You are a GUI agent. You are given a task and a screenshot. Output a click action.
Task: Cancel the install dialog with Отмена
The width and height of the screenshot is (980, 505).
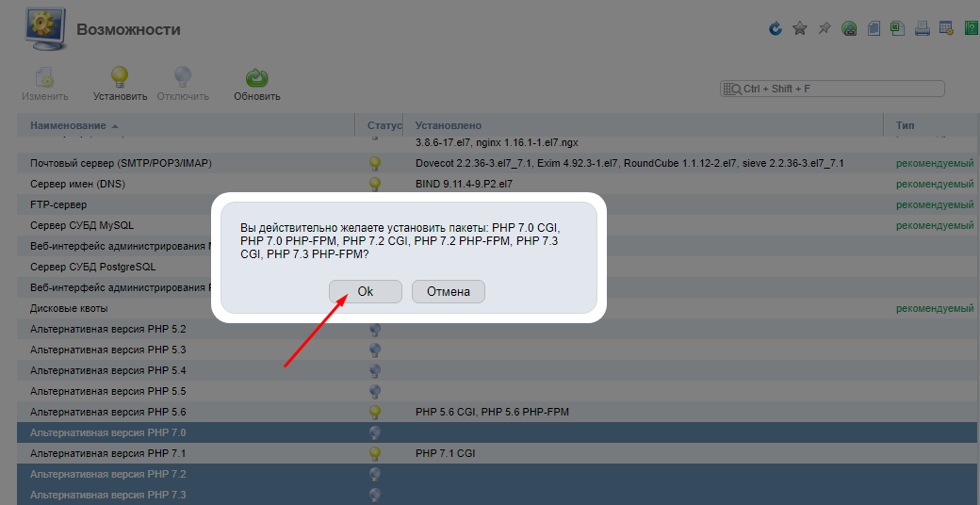449,291
